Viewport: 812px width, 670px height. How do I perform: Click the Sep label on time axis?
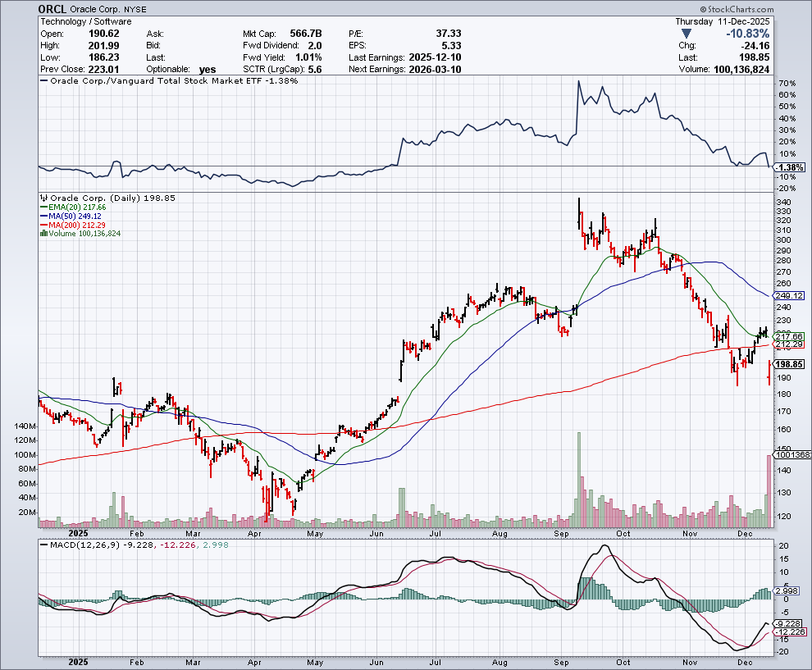point(561,661)
